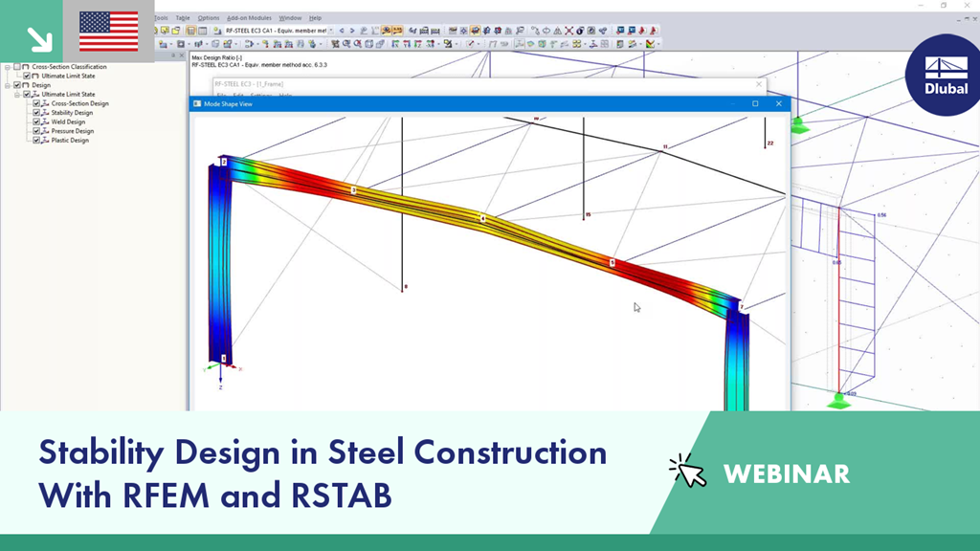Viewport: 980px width, 551px height.
Task: Collapse the Cross-Section Classification tree node
Action: 8,67
